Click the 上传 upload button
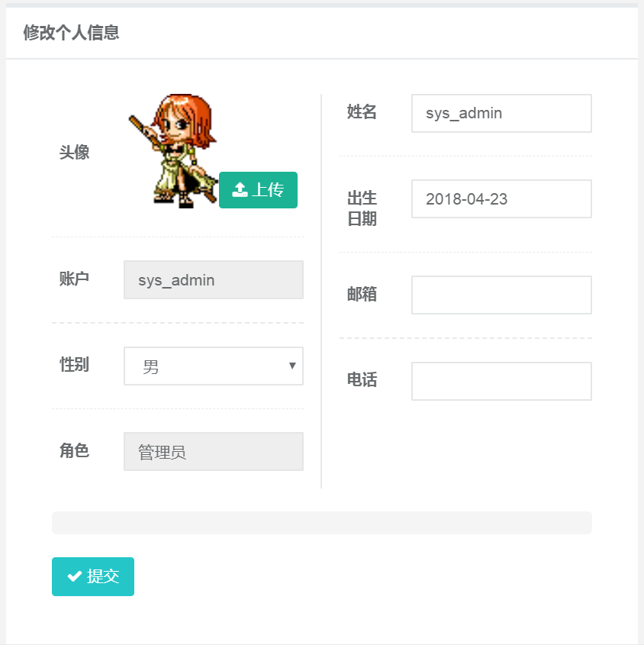 (258, 190)
